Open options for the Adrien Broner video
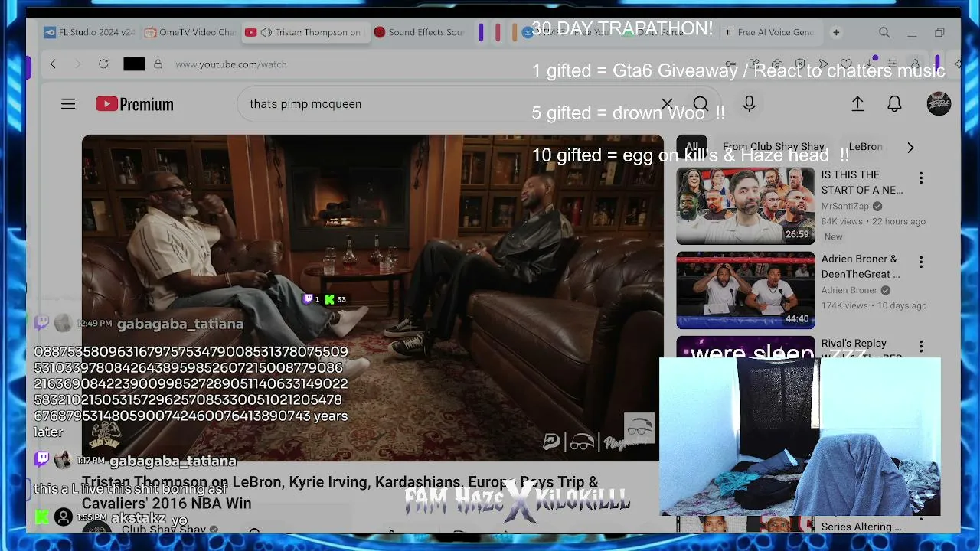This screenshot has height=551, width=980. 921,262
